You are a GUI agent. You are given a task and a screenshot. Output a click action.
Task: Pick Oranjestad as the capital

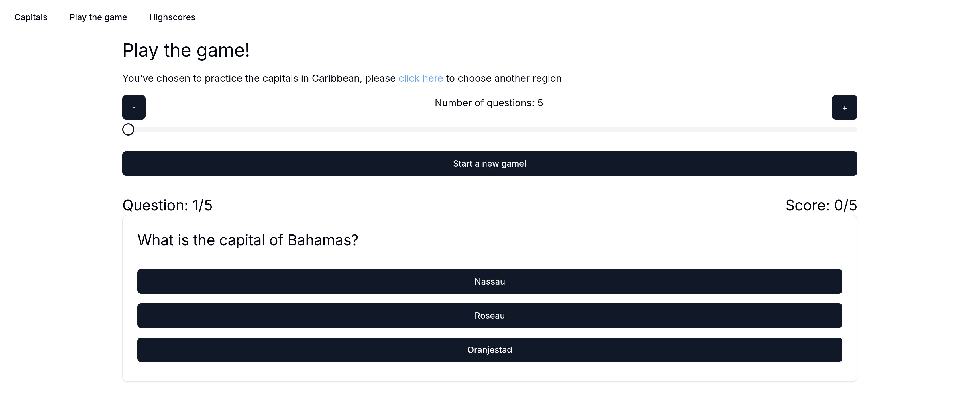pos(490,350)
